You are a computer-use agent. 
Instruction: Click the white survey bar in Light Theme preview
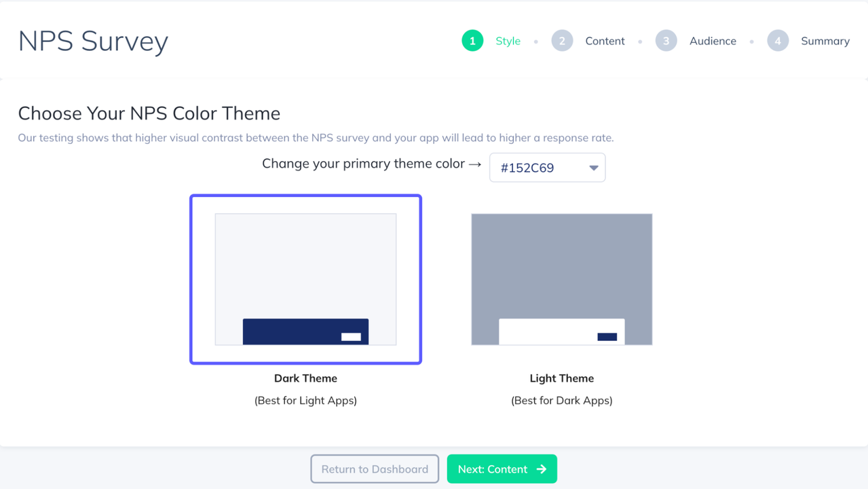pyautogui.click(x=562, y=331)
